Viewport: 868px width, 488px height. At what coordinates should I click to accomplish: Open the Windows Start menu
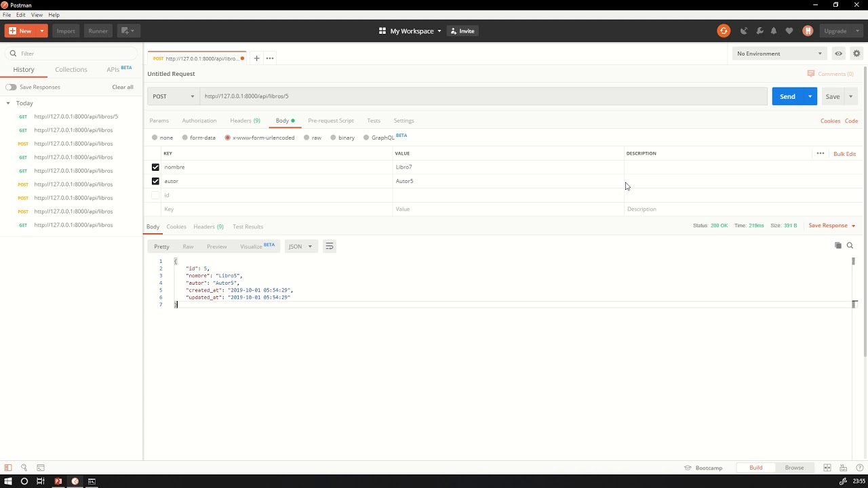[8, 481]
